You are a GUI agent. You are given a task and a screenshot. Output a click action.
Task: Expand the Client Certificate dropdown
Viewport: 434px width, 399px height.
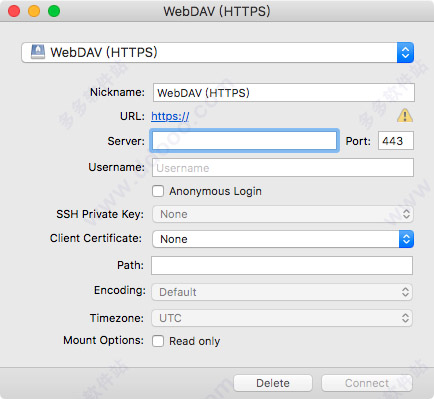[x=283, y=239]
